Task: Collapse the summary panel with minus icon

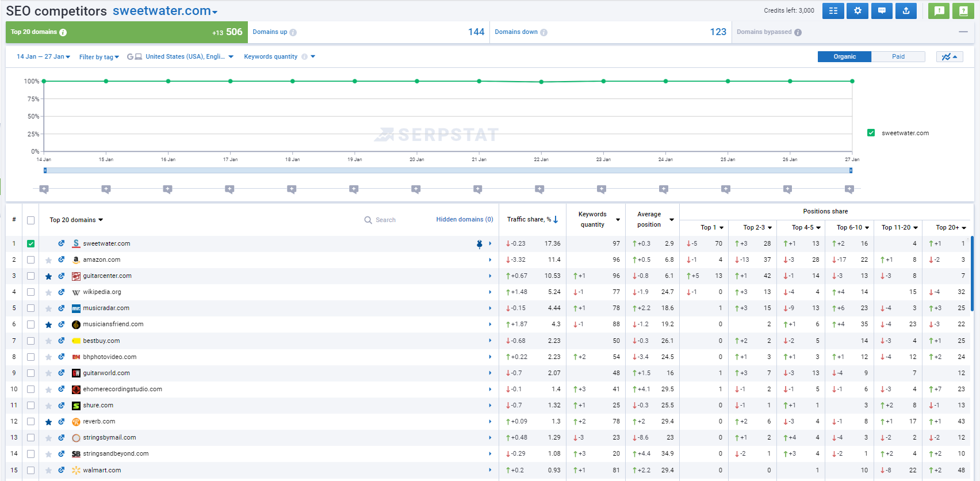Action: tap(963, 32)
